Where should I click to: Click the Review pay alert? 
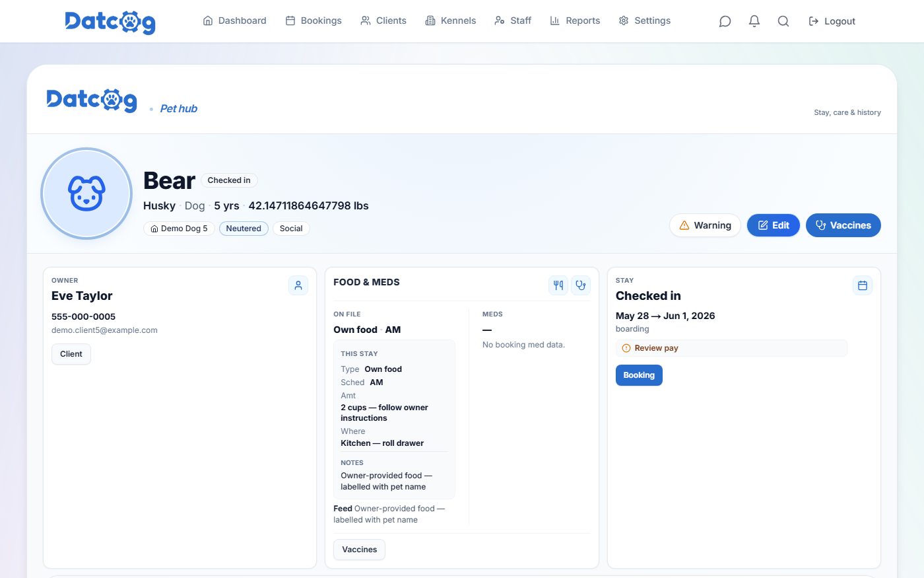731,348
